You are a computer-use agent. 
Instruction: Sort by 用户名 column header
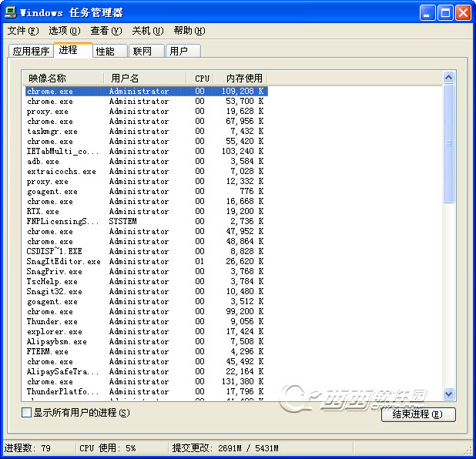click(145, 79)
